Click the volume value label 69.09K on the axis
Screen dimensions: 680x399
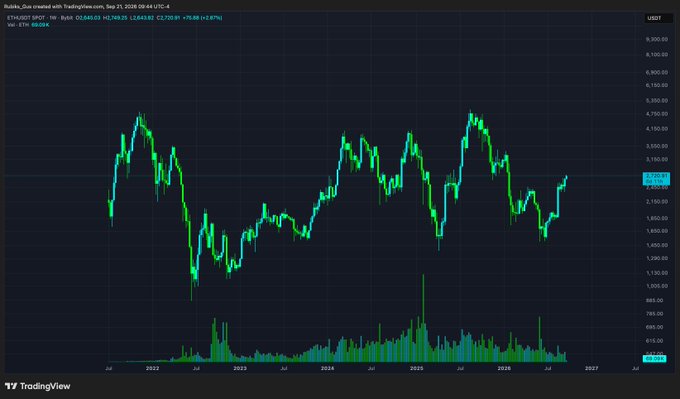(655, 359)
